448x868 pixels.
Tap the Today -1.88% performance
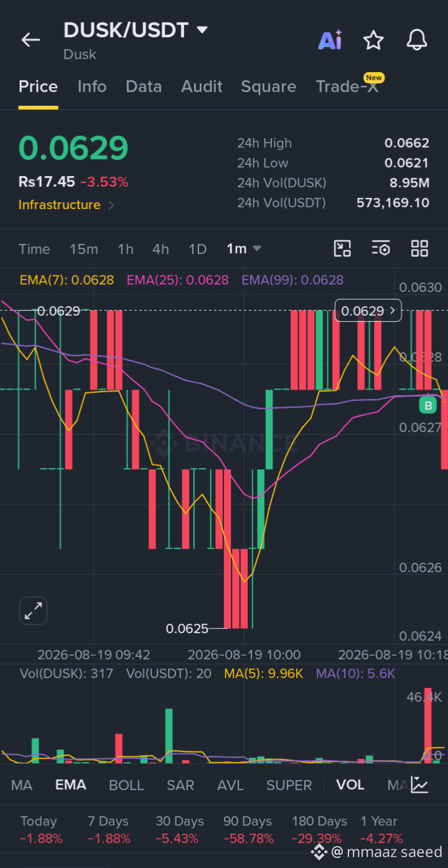(x=41, y=830)
